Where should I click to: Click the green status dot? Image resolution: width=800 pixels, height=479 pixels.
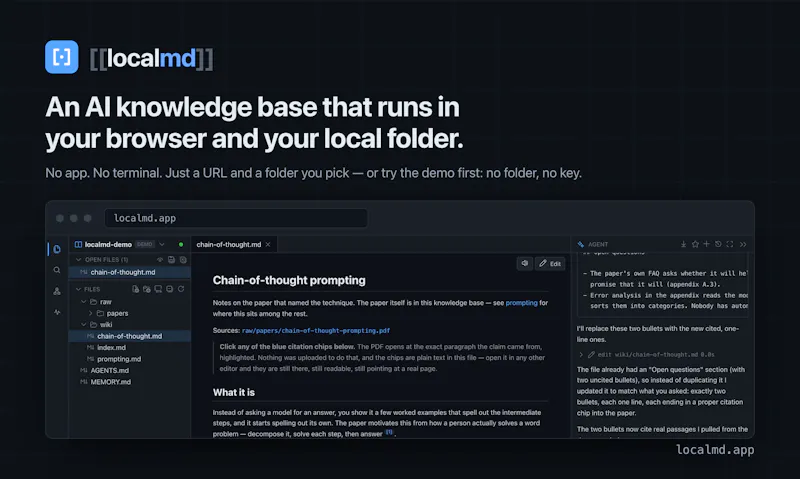pos(181,244)
